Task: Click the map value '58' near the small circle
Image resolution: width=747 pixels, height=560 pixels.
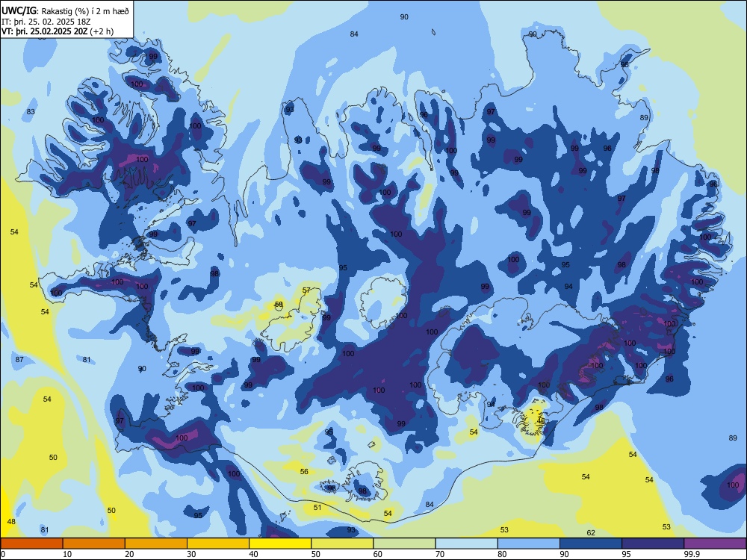Action: (279, 305)
